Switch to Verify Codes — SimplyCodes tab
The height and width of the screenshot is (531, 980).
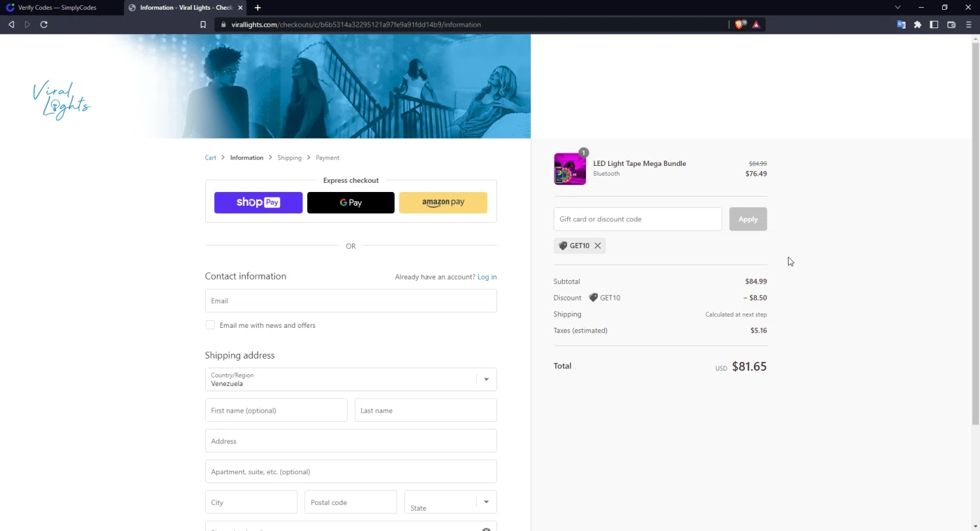(x=61, y=8)
